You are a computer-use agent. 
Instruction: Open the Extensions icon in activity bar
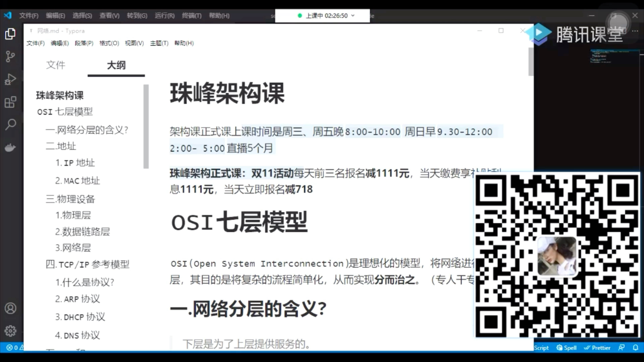10,102
